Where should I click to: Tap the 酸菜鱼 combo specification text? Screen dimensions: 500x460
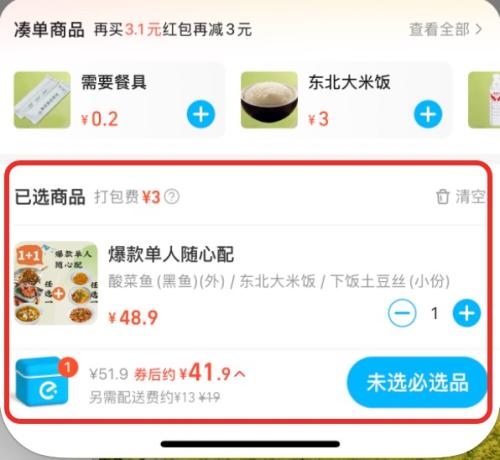[x=279, y=281]
